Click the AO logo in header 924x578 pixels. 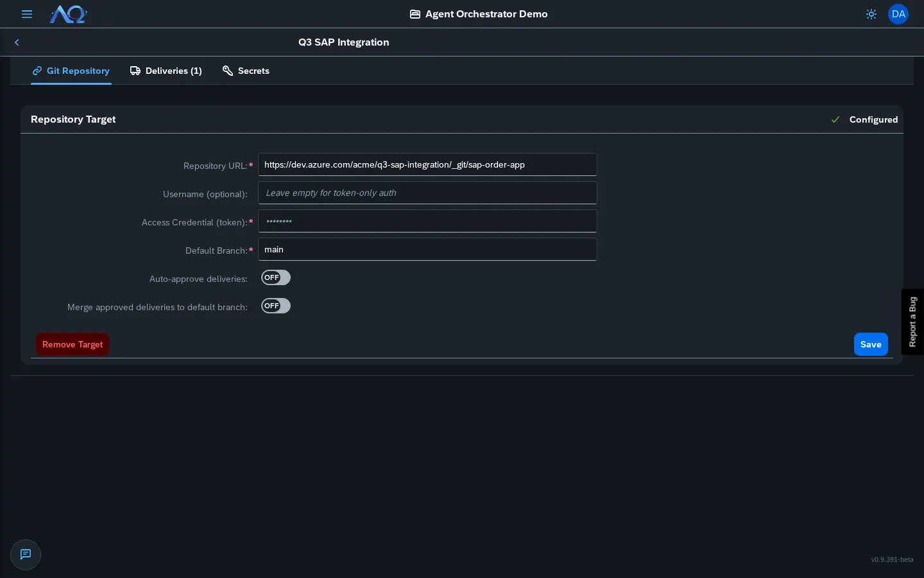[68, 14]
